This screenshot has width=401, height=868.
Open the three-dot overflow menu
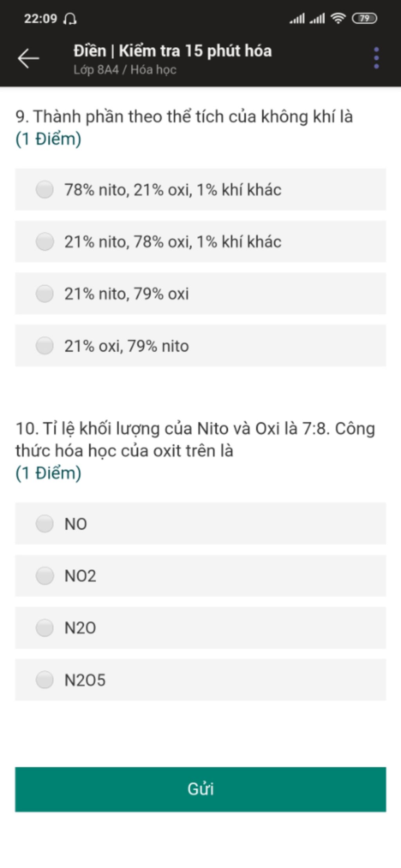pyautogui.click(x=376, y=58)
